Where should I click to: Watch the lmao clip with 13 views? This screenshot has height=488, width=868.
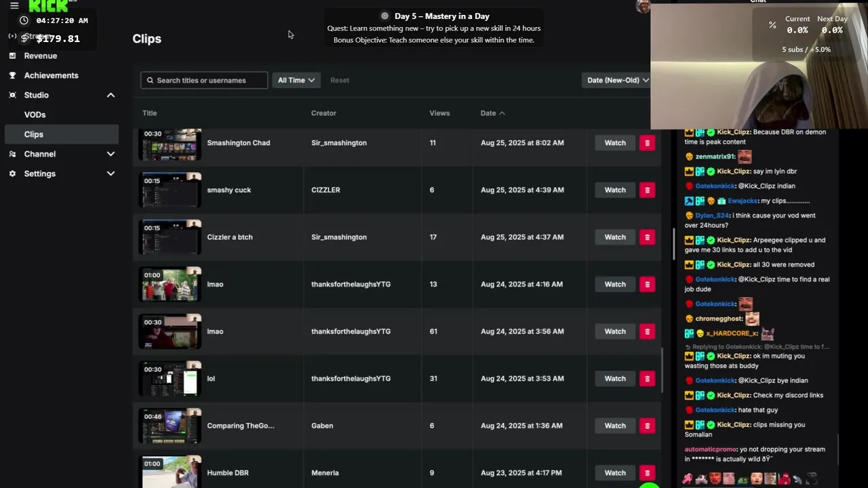[615, 284]
